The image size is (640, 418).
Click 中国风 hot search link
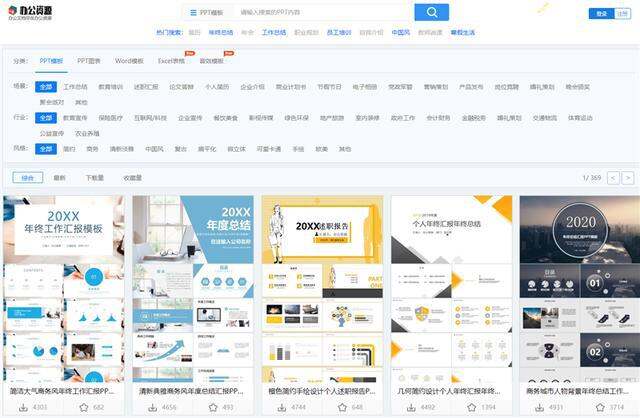point(400,32)
